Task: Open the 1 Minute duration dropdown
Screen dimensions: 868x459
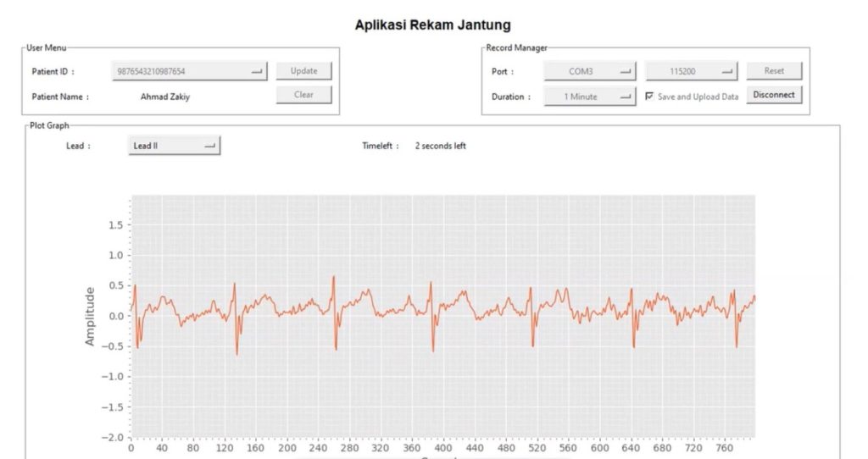Action: coord(589,97)
